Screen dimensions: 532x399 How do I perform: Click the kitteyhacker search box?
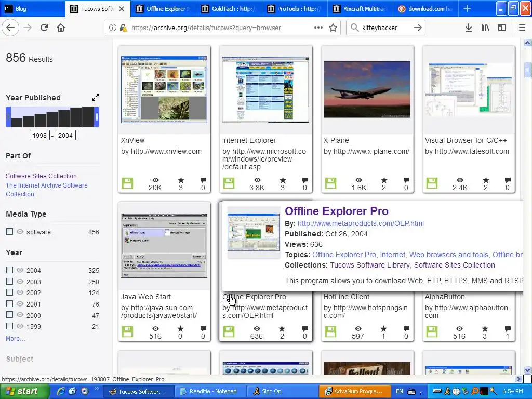tap(385, 28)
